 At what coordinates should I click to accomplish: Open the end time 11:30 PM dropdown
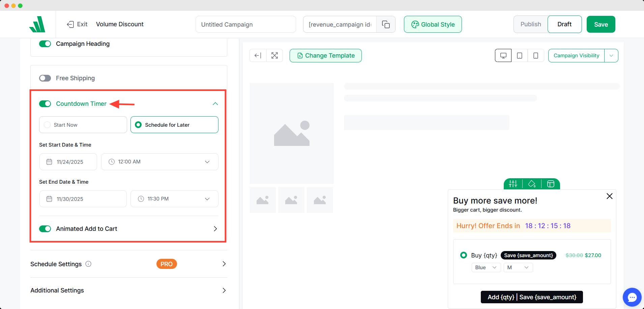(x=174, y=199)
